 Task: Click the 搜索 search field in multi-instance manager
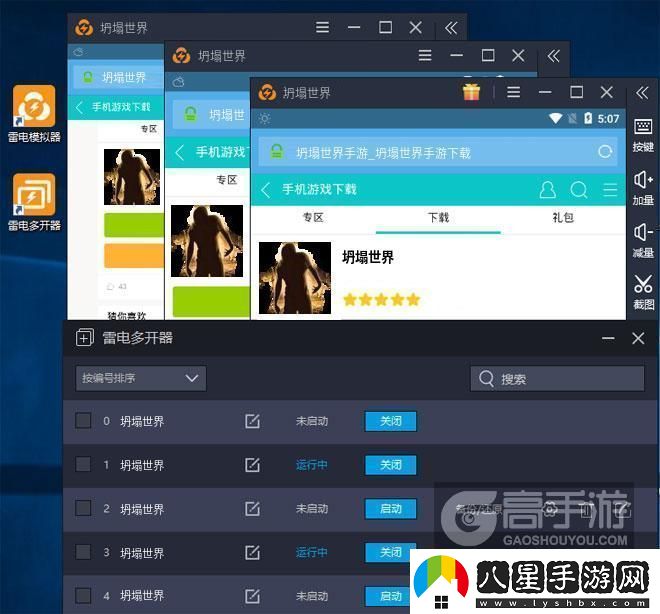tap(557, 379)
